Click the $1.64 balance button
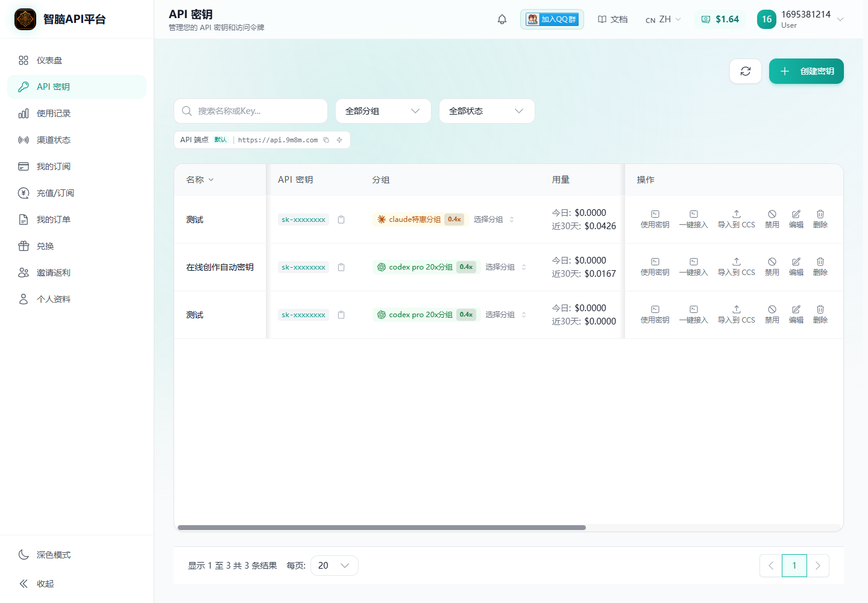The height and width of the screenshot is (603, 868). coord(720,19)
